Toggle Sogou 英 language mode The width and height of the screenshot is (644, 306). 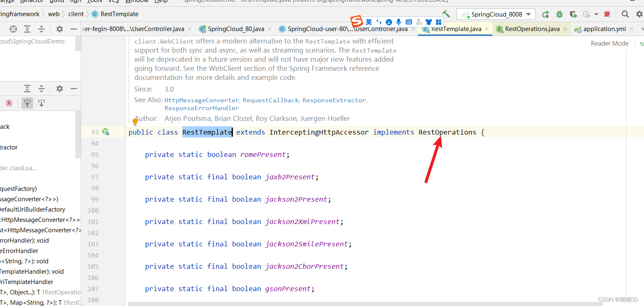pyautogui.click(x=369, y=22)
